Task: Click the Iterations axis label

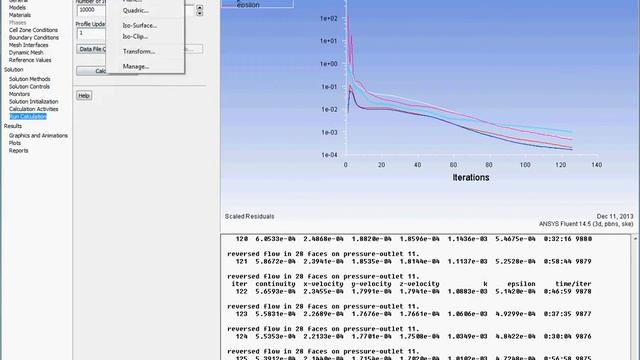Action: [x=471, y=178]
